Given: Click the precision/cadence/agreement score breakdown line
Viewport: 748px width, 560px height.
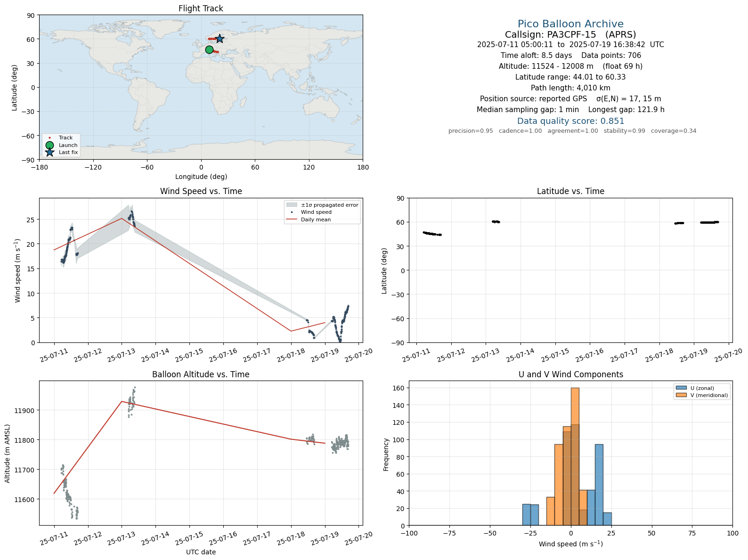Looking at the screenshot, I should pyautogui.click(x=572, y=131).
